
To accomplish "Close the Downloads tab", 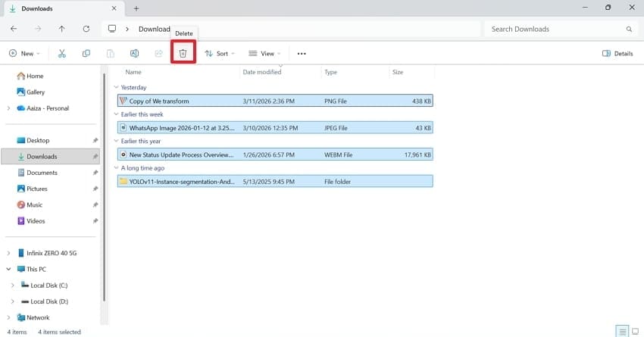I will pyautogui.click(x=114, y=8).
